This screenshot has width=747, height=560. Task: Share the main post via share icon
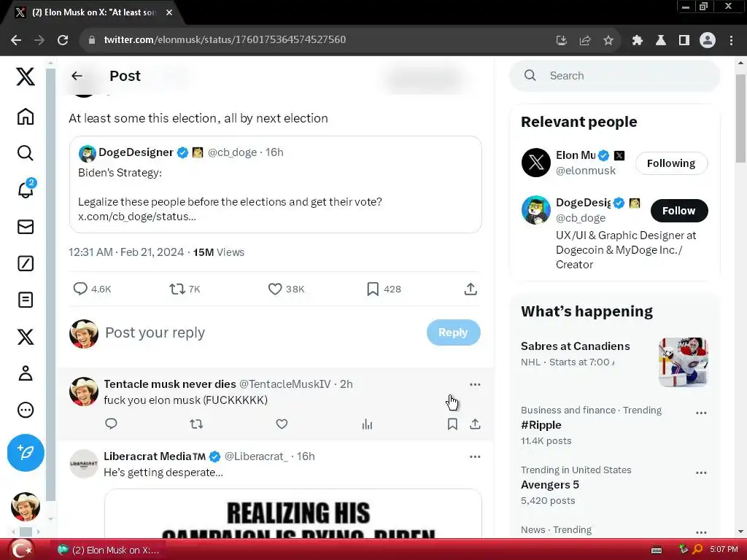tap(471, 289)
